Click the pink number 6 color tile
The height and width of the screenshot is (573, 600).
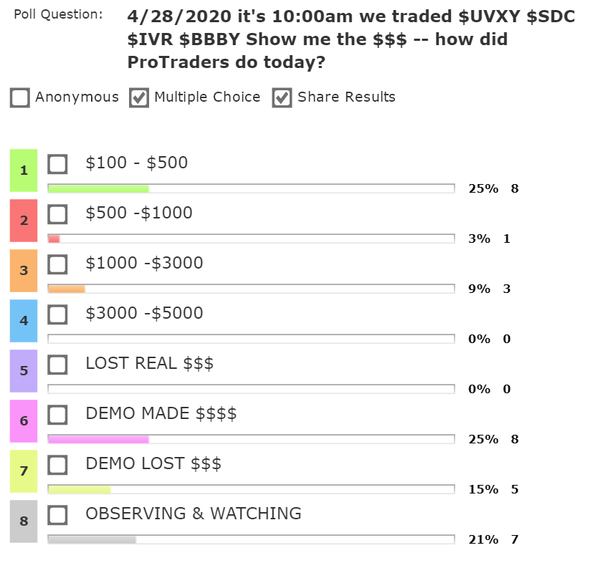23,421
